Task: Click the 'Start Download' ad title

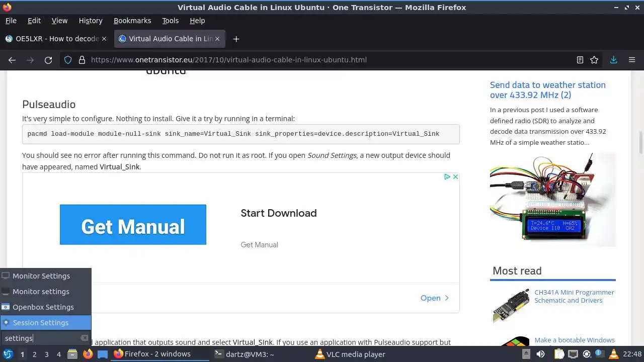Action: (279, 213)
